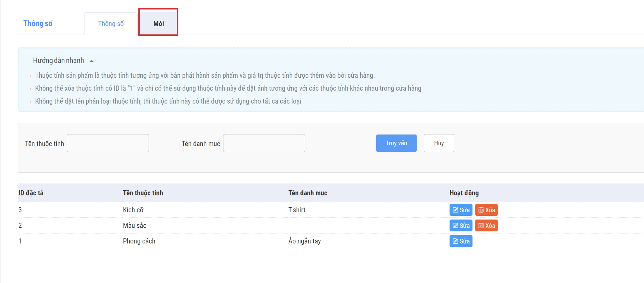
Task: Click the Hoạt động column header
Action: (464, 193)
